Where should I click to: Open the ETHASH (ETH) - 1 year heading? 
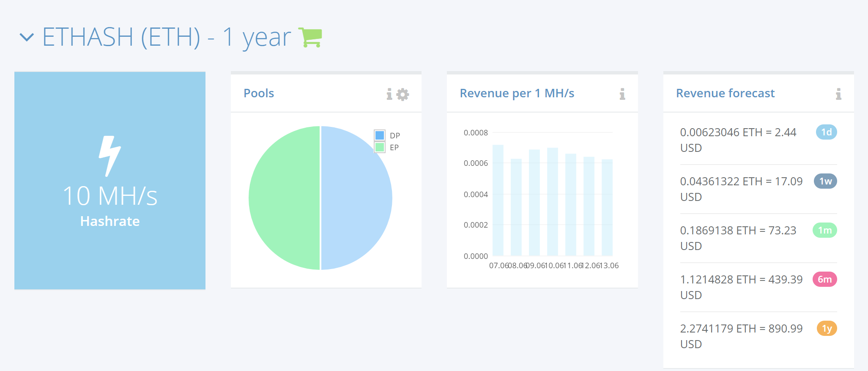click(x=167, y=37)
